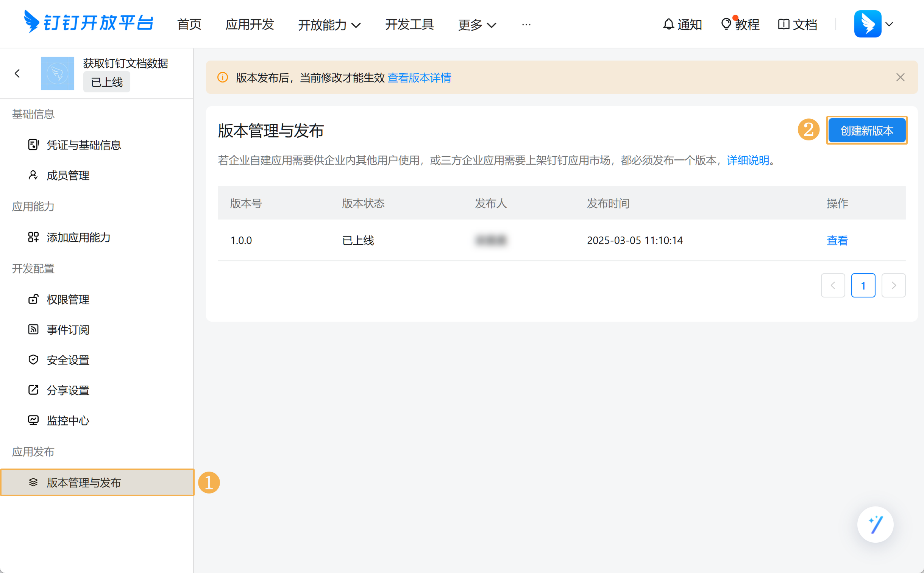Expand the 更多 dropdown in the top navigation
Screen dimensions: 924x573
pos(477,25)
